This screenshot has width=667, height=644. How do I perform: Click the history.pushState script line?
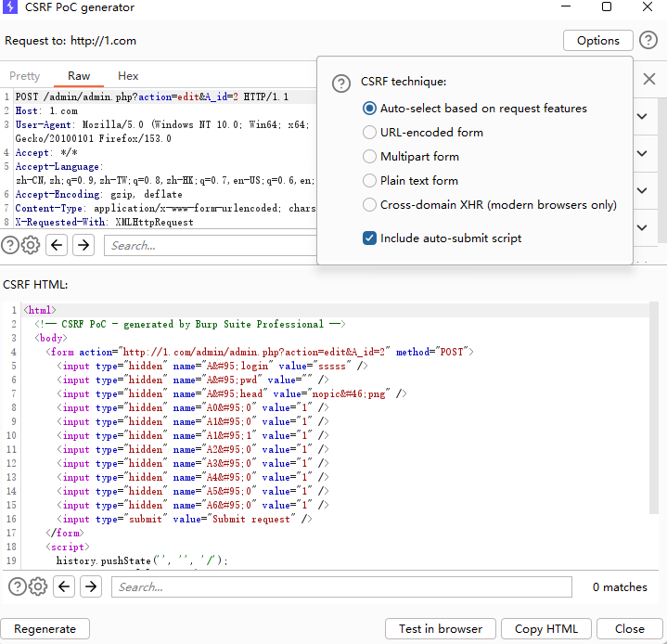142,560
